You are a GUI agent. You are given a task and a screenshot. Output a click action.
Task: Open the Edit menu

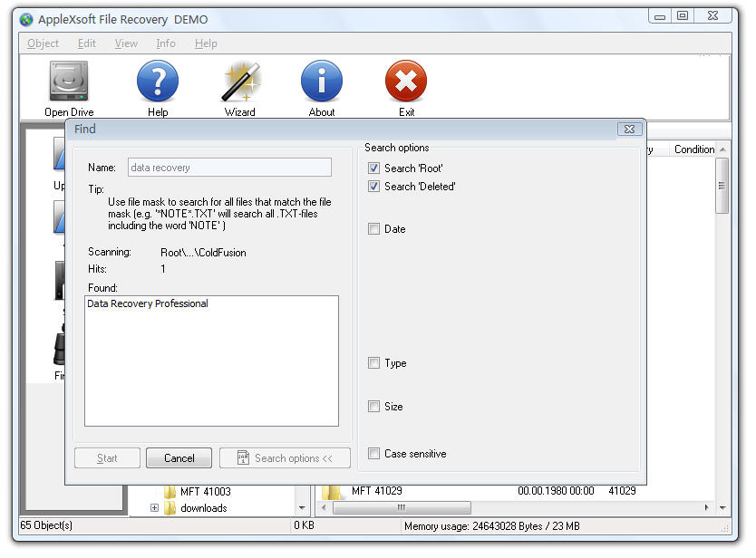click(x=87, y=43)
